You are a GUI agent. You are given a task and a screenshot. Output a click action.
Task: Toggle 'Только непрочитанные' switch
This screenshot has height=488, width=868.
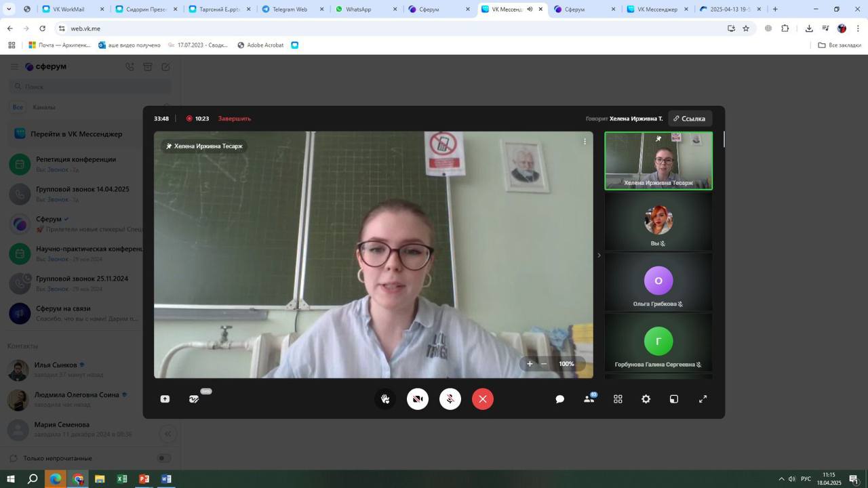coord(163,458)
